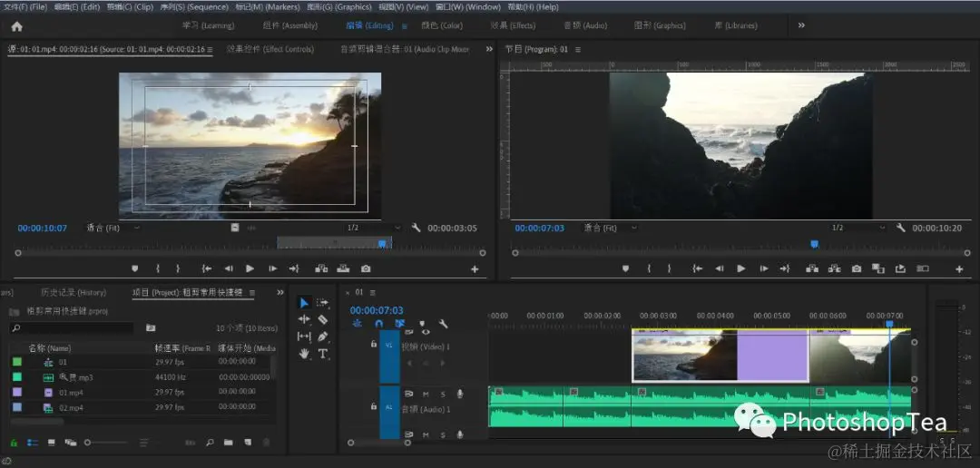Toggle nest sequence insert mode in timeline
Viewport: 980px width, 468px height.
[x=357, y=324]
